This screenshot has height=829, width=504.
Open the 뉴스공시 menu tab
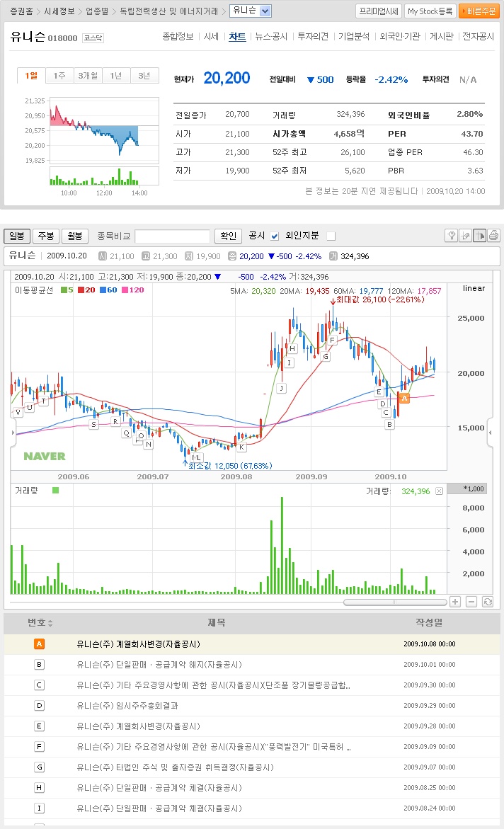click(x=271, y=37)
